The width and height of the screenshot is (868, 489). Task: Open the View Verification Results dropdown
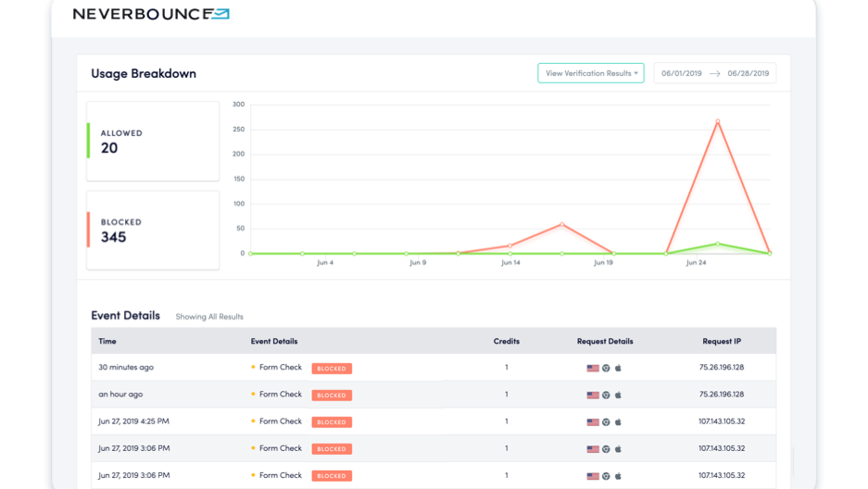(590, 73)
